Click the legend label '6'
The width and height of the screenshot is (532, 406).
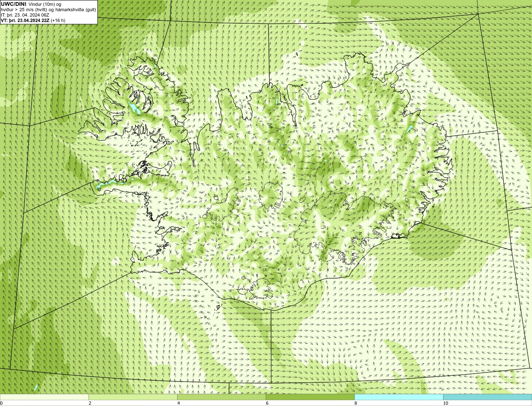267,403
